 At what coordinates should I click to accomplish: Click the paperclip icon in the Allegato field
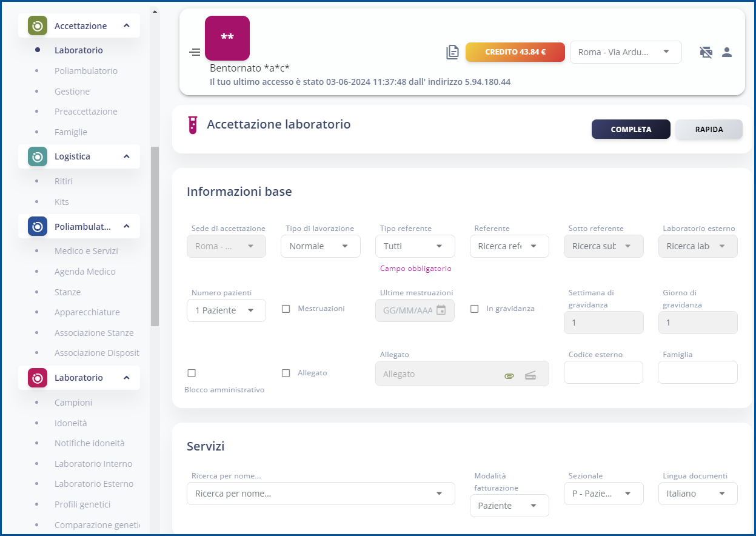[509, 375]
